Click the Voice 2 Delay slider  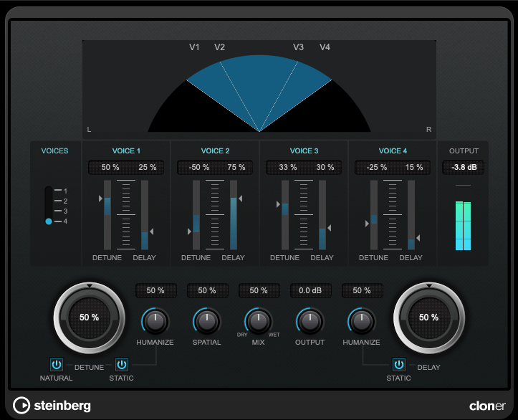tap(234, 214)
